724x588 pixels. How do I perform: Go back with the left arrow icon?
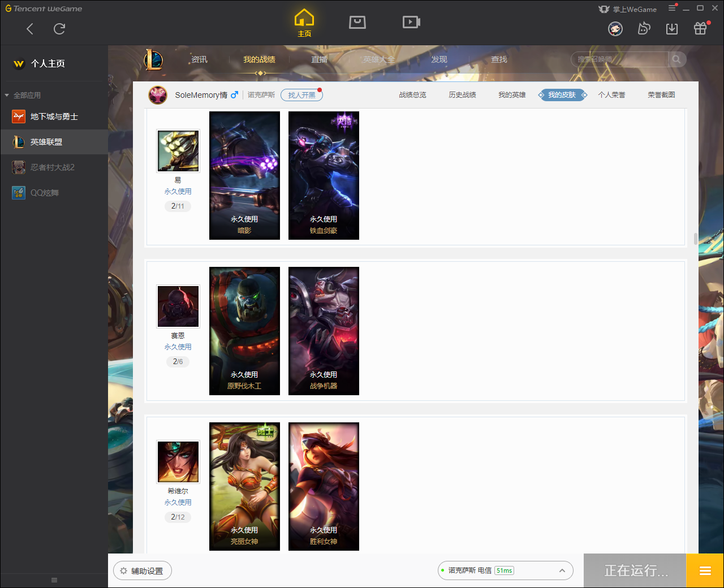click(x=30, y=29)
